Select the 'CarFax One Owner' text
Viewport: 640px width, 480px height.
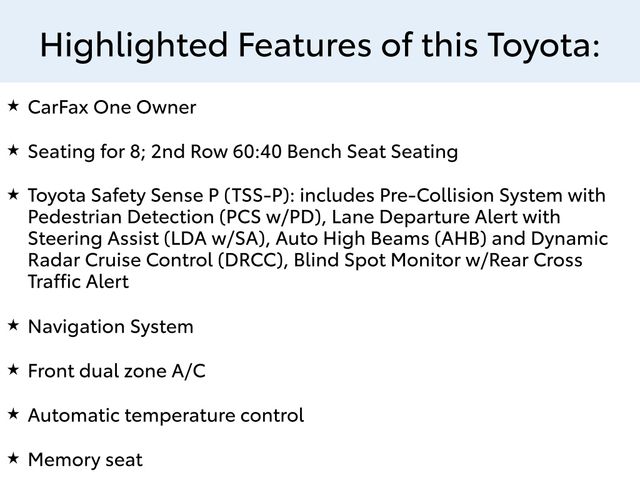click(x=112, y=107)
